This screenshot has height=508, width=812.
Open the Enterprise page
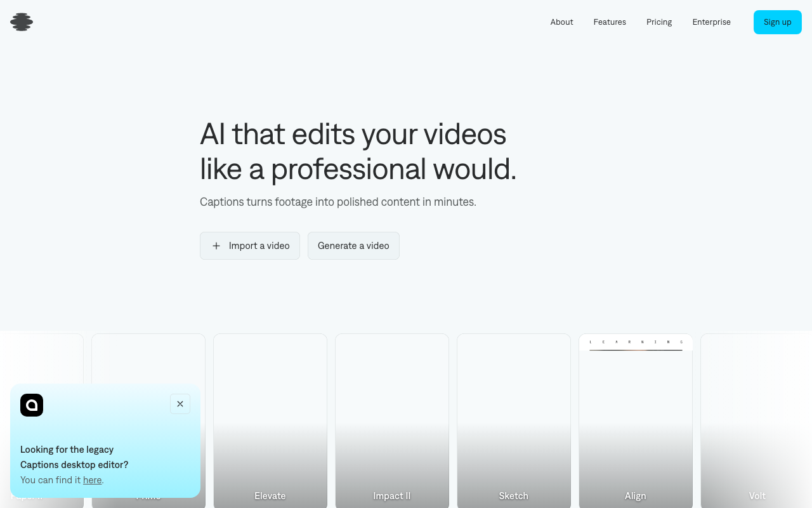click(x=711, y=22)
